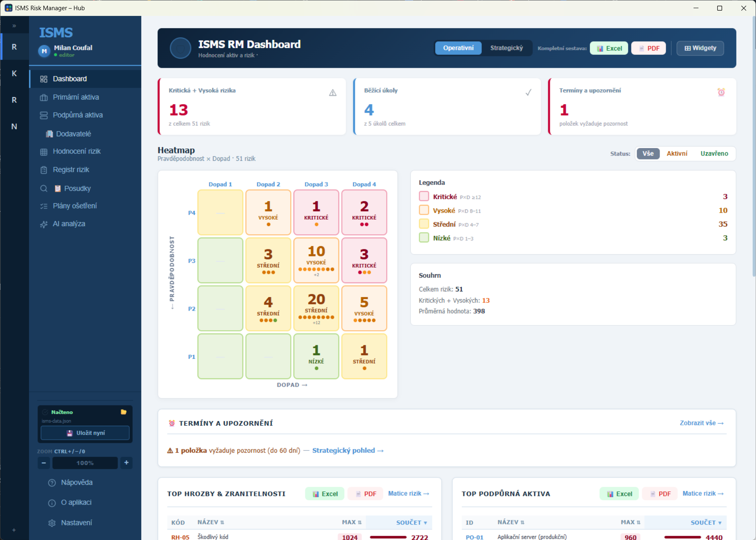
Task: Increase zoom with plus stepper
Action: coord(126,463)
